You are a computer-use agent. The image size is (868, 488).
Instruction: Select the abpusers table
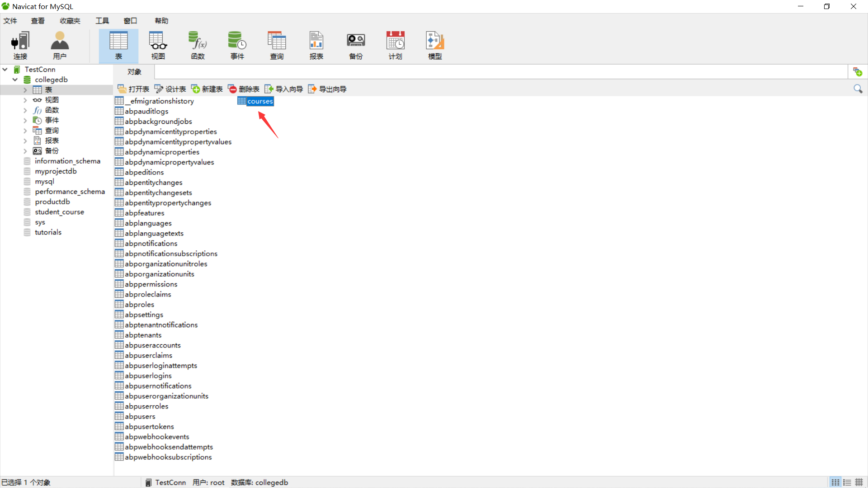(140, 417)
